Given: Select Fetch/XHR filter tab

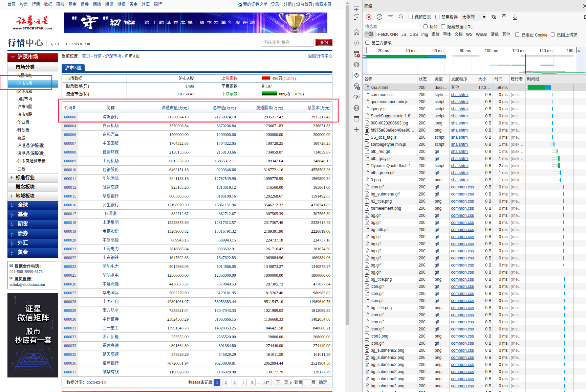Looking at the screenshot, I should [388, 34].
